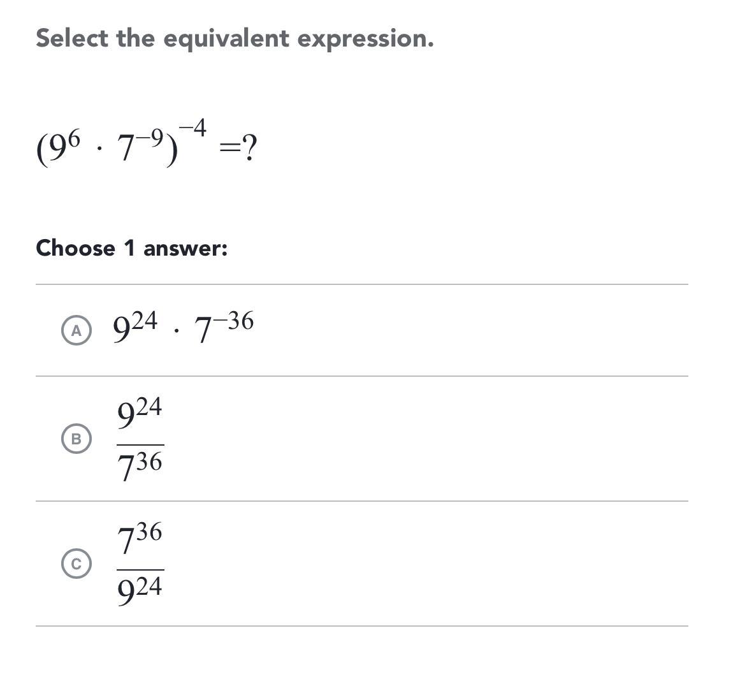Click denominator 7^36 in choice B fraction
Viewport: 747px width, 700px height.
140,465
